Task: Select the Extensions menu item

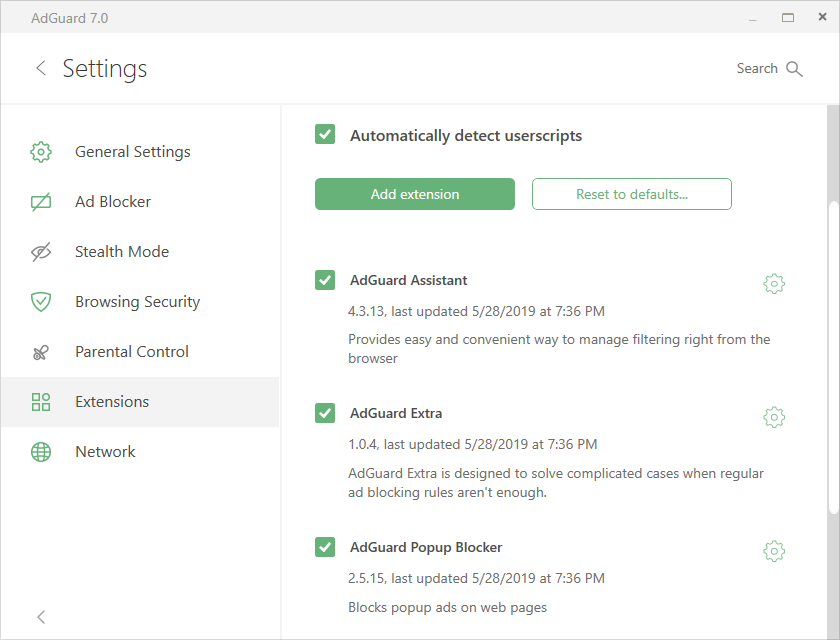Action: coord(112,402)
